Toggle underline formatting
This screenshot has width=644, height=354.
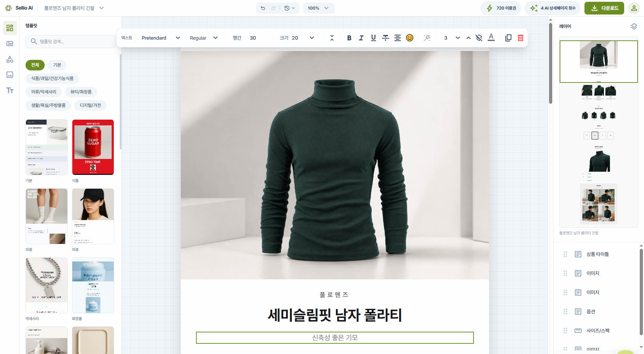(373, 38)
